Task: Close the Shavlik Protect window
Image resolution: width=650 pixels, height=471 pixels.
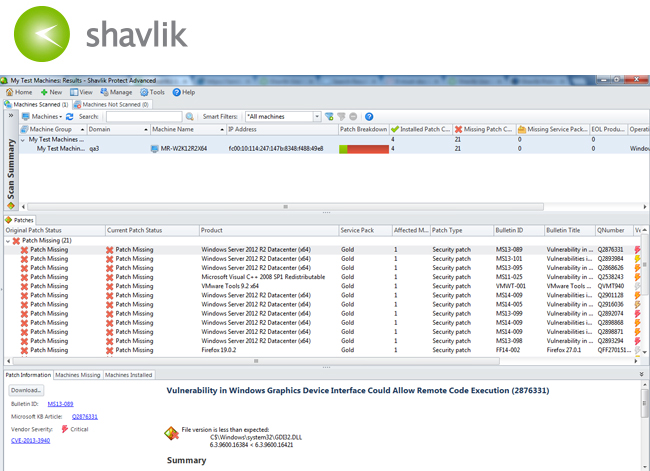Action: 636,79
